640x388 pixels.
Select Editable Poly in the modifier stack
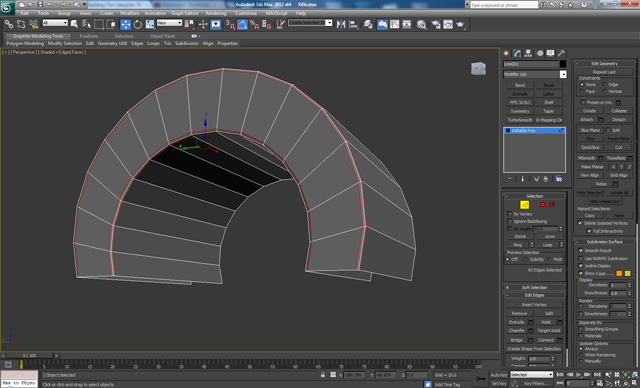point(534,131)
